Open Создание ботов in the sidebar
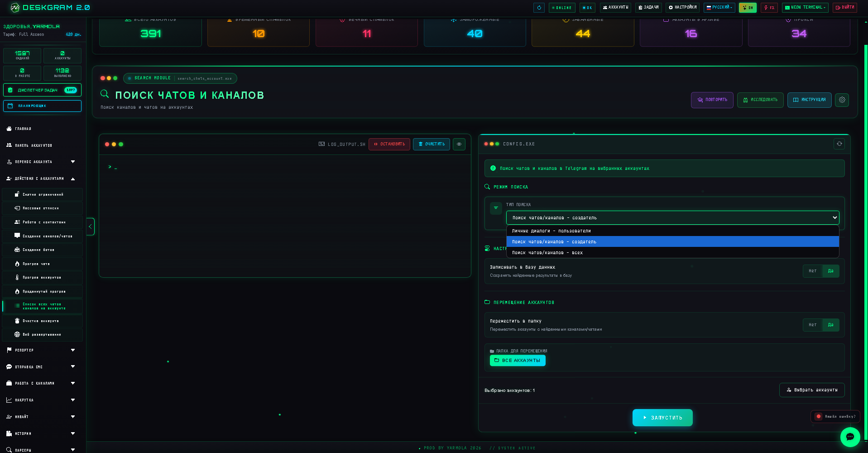This screenshot has height=453, width=868. (43, 250)
